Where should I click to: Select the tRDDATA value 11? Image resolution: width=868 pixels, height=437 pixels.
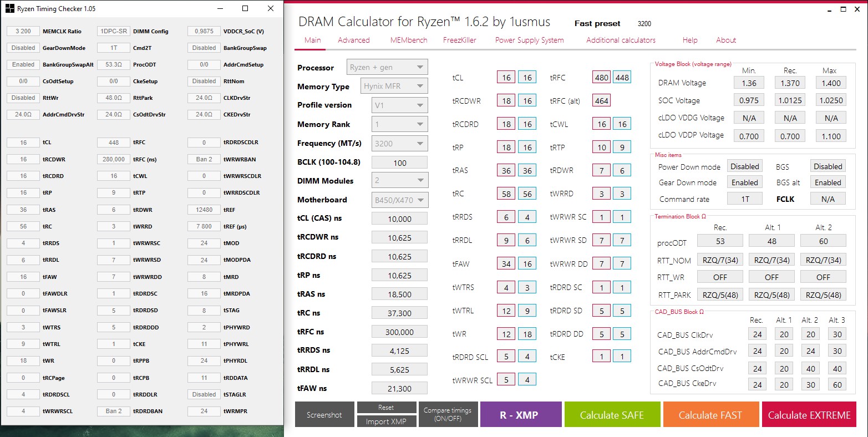tap(204, 378)
